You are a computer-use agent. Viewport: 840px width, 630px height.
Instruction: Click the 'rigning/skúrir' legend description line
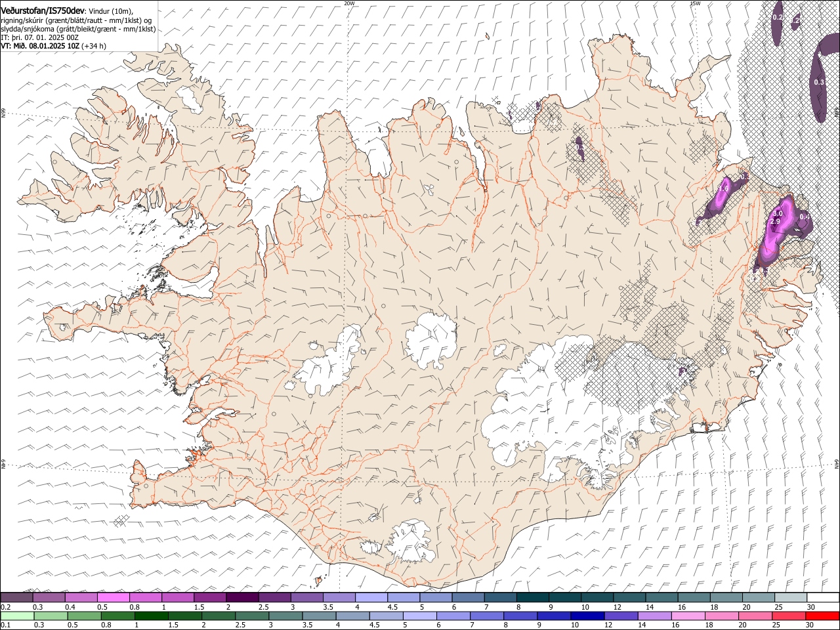coord(77,20)
